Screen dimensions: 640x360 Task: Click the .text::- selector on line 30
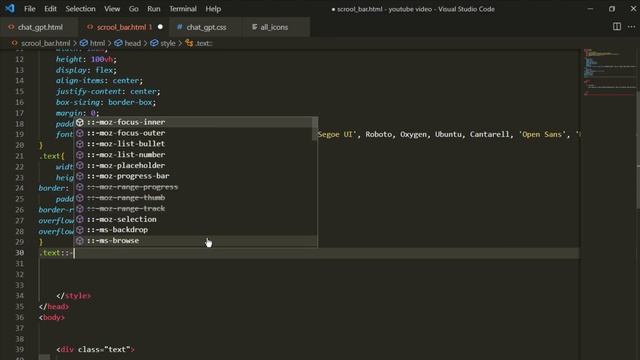[x=56, y=253]
